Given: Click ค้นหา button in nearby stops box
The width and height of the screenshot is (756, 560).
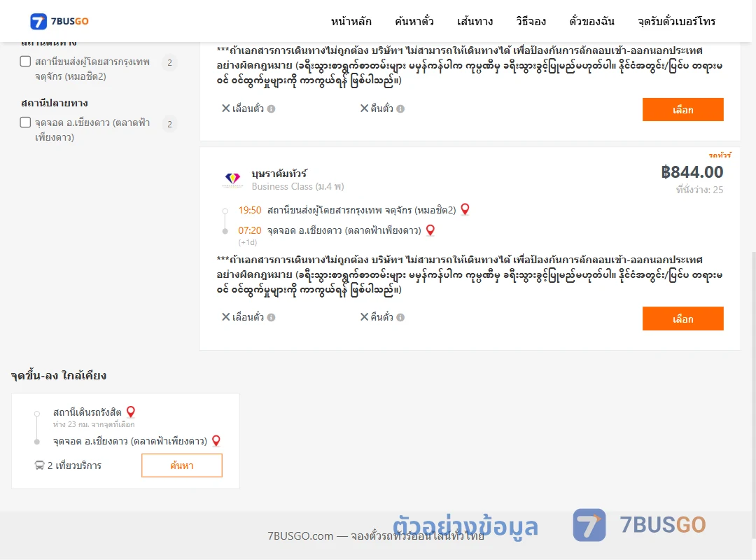Looking at the screenshot, I should coord(182,465).
